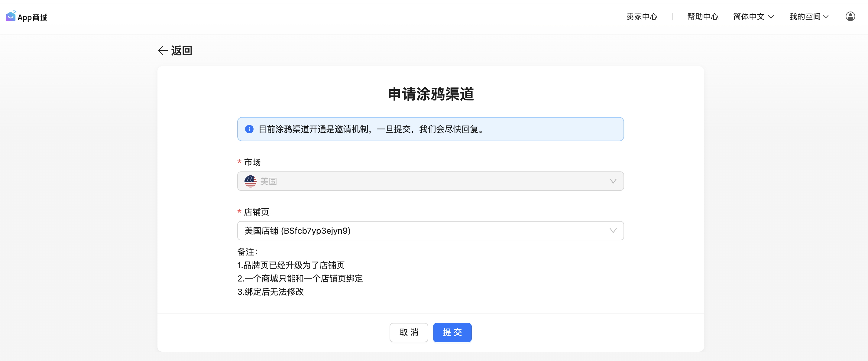Open the 美国 market selector

(x=430, y=181)
